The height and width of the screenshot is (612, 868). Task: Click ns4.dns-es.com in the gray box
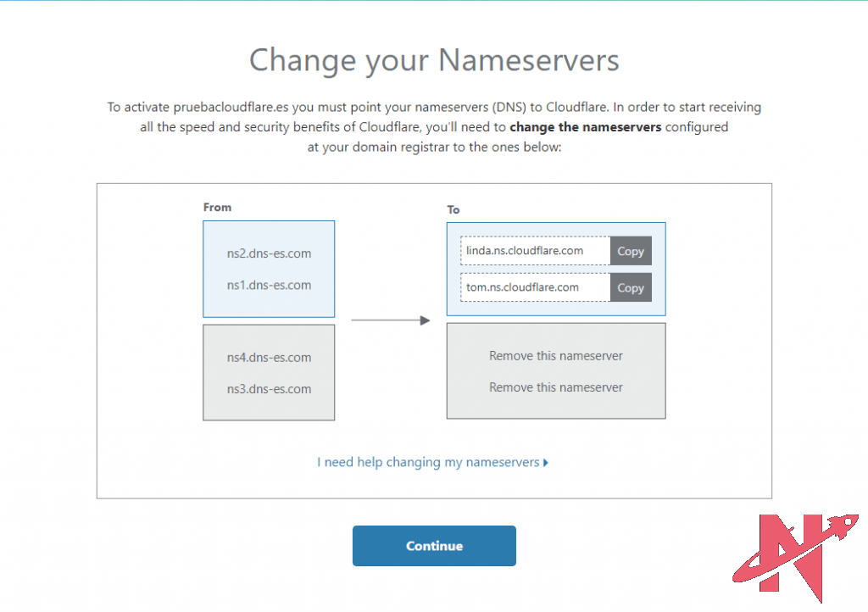point(269,358)
